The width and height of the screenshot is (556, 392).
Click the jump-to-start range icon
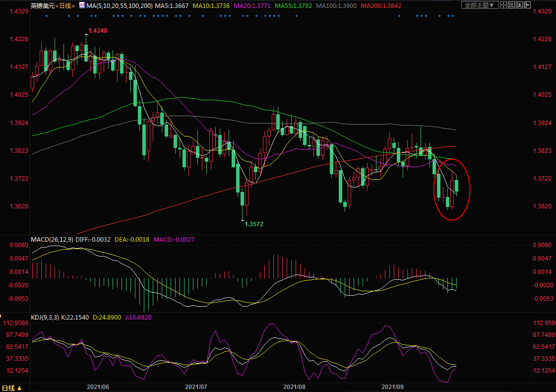[511, 5]
